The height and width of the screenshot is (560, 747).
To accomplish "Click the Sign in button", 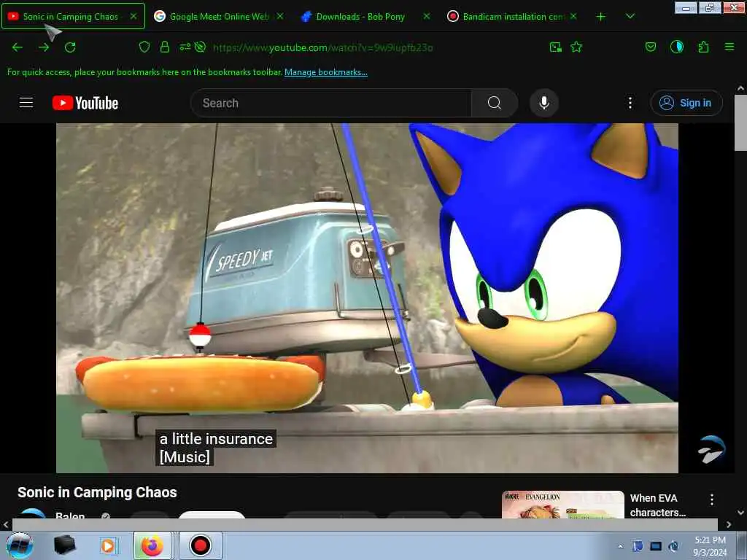I will (686, 103).
